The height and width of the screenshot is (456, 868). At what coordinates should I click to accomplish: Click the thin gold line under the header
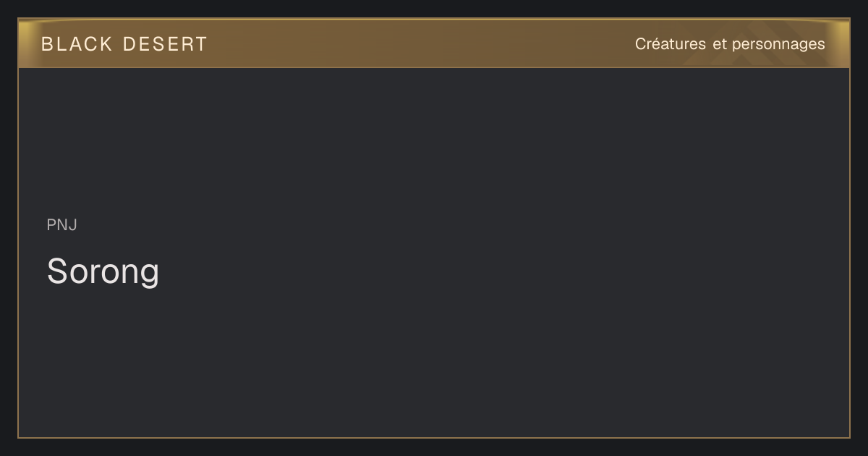[x=434, y=67]
